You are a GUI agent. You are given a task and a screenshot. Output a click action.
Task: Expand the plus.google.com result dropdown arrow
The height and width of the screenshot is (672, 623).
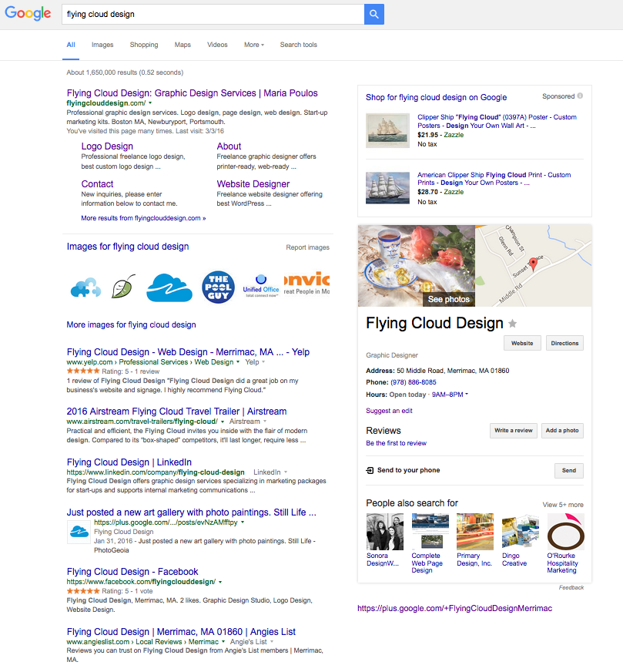point(243,522)
